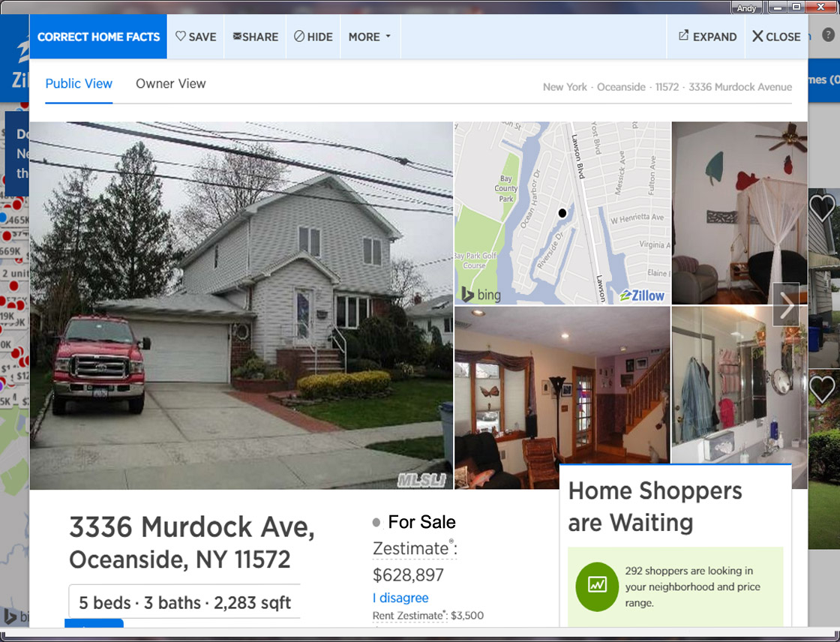The width and height of the screenshot is (840, 642).
Task: Click the I disagree link
Action: click(400, 598)
